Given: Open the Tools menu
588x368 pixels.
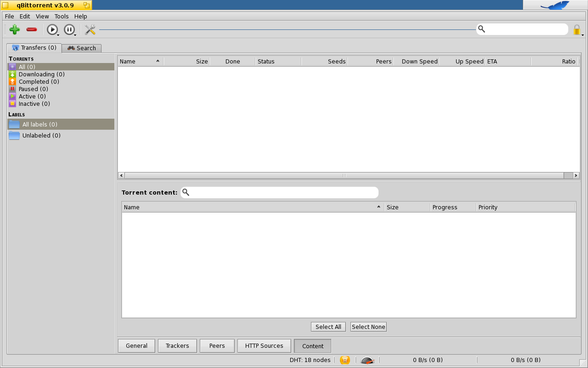Looking at the screenshot, I should point(62,16).
